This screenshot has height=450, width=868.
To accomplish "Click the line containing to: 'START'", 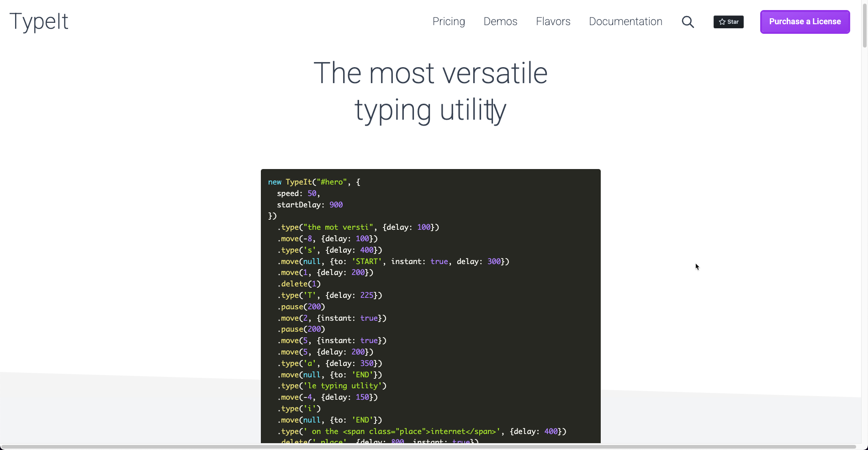I will point(393,261).
